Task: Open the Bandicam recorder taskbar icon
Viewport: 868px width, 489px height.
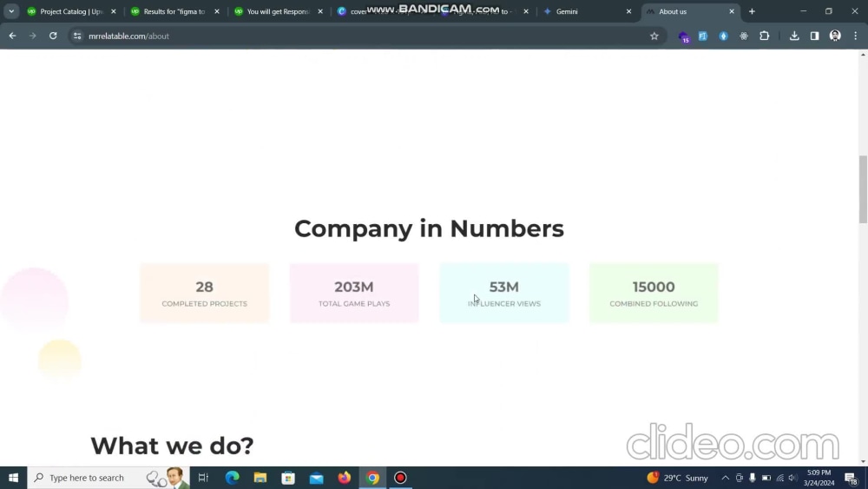Action: coord(401,478)
